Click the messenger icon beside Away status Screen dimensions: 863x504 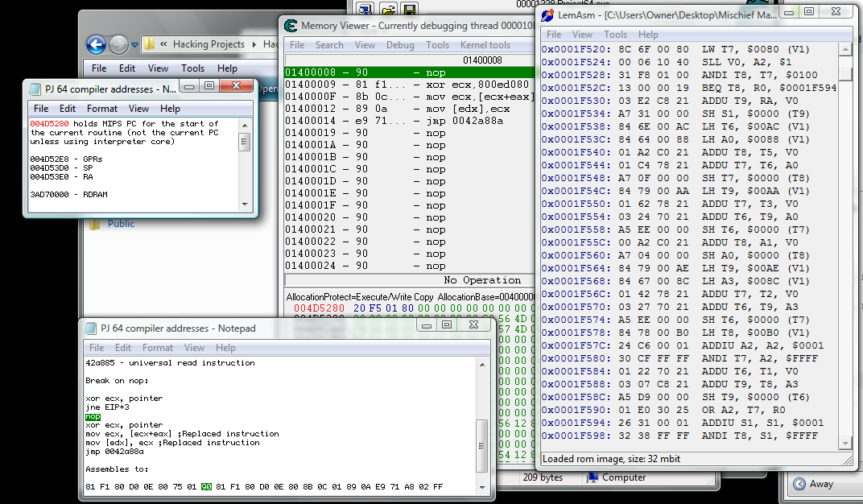tap(801, 484)
